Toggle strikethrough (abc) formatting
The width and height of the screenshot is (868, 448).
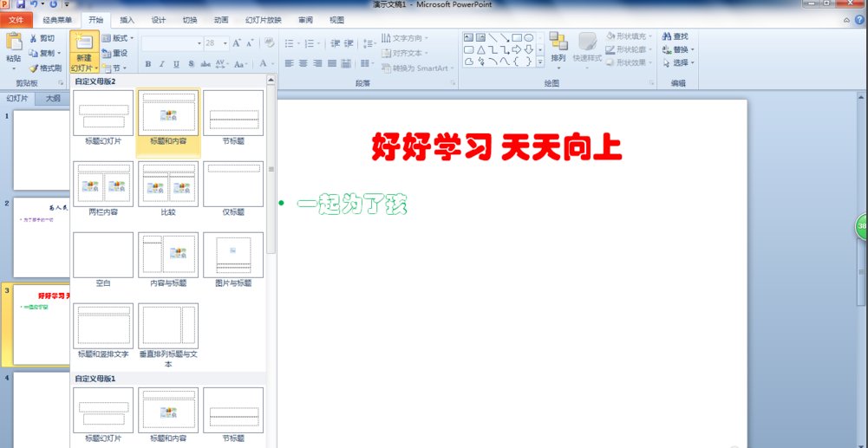click(x=206, y=64)
